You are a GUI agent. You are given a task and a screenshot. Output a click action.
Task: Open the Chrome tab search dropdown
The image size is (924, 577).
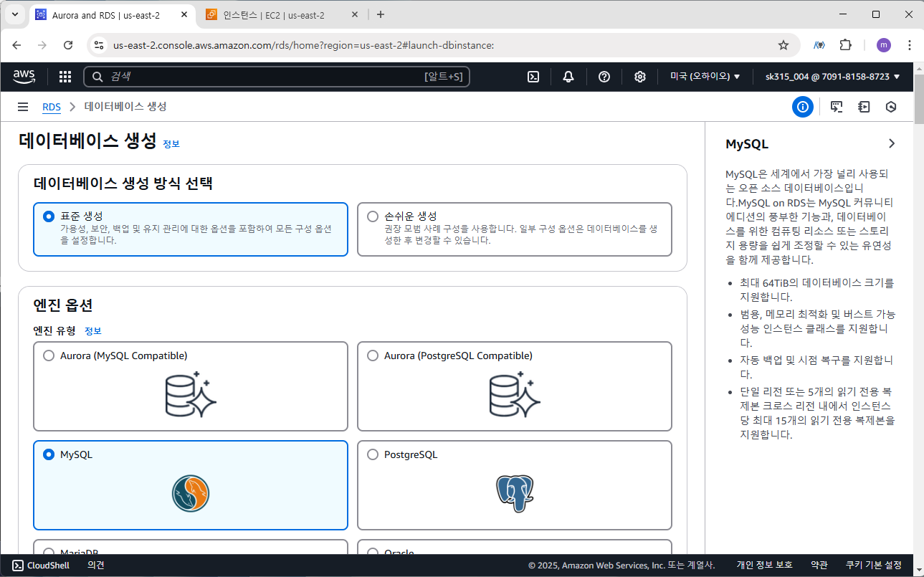click(x=14, y=14)
